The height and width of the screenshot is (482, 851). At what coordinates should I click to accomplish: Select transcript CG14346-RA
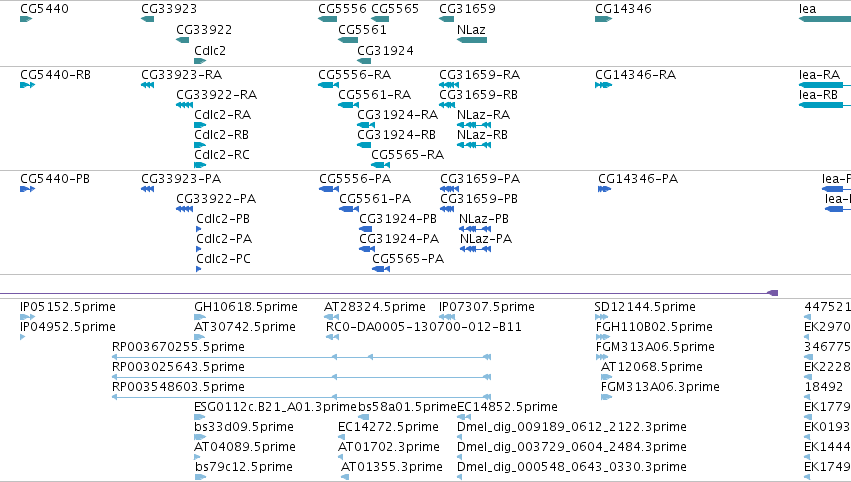(636, 75)
